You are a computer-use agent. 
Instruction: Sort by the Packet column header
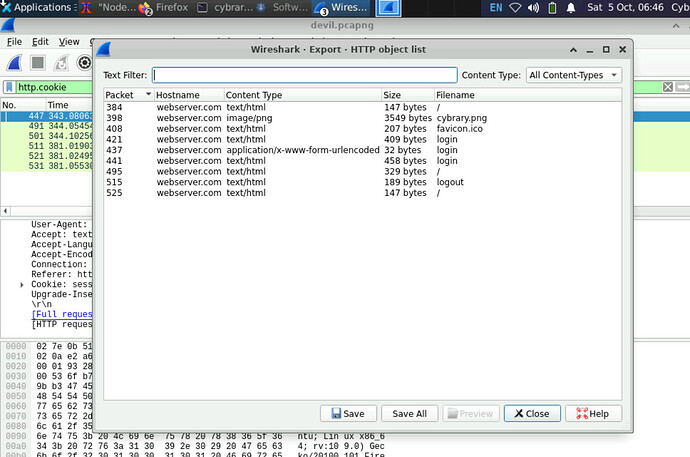(127, 94)
